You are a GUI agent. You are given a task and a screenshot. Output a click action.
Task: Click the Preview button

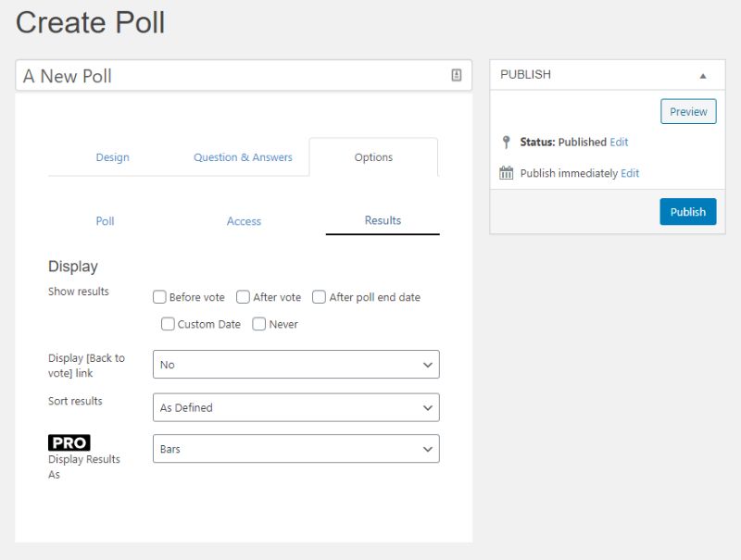[x=688, y=111]
